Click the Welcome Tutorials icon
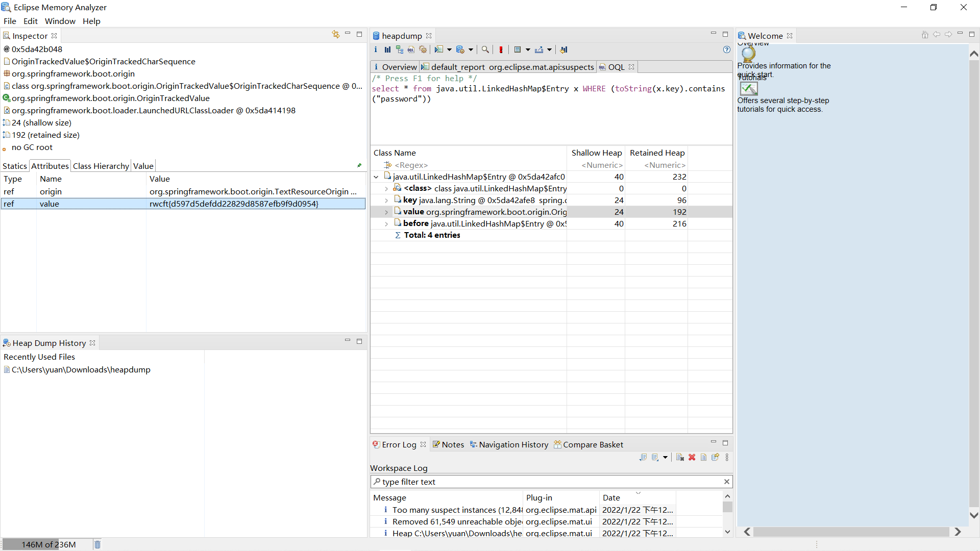Screen dimensions: 980x551 click(749, 88)
